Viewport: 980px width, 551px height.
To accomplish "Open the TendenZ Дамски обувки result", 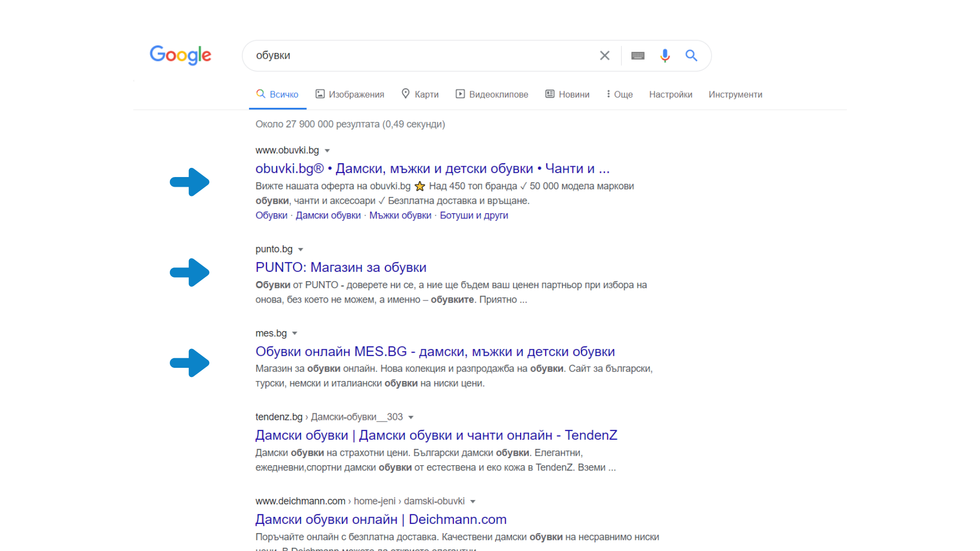I will (436, 435).
